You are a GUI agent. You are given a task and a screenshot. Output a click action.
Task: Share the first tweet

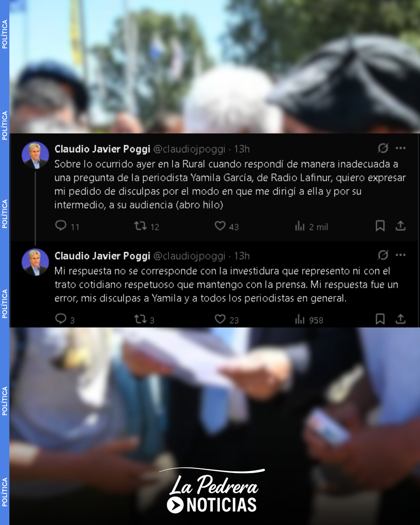point(401,226)
